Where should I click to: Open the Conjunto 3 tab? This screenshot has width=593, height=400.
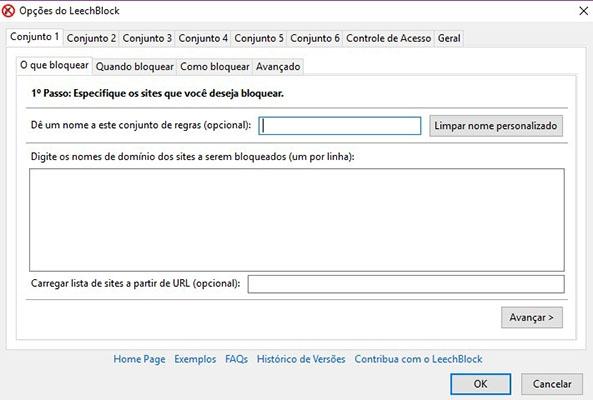point(147,38)
